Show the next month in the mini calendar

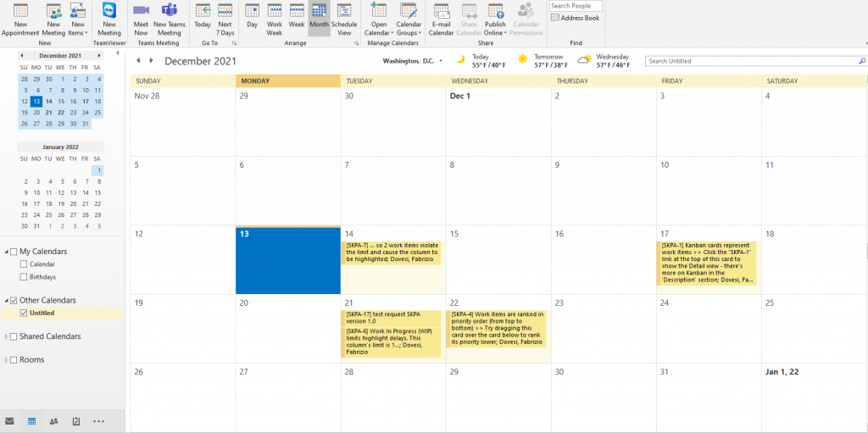[x=99, y=55]
